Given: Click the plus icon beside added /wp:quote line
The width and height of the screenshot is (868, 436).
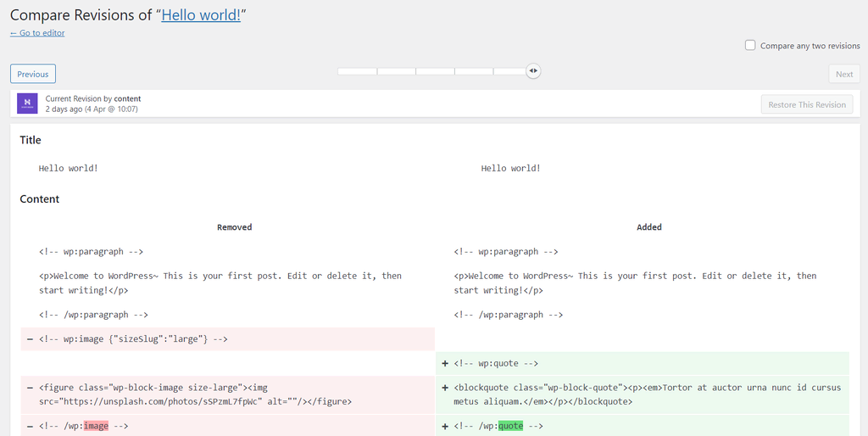Looking at the screenshot, I should [x=445, y=426].
